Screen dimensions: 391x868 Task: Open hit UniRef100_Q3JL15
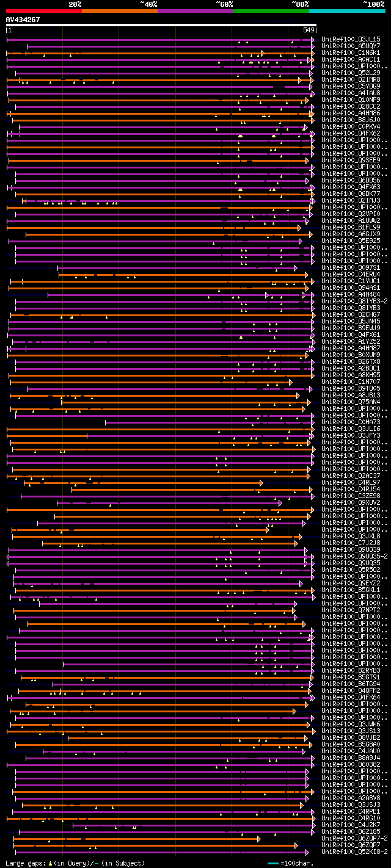[351, 39]
